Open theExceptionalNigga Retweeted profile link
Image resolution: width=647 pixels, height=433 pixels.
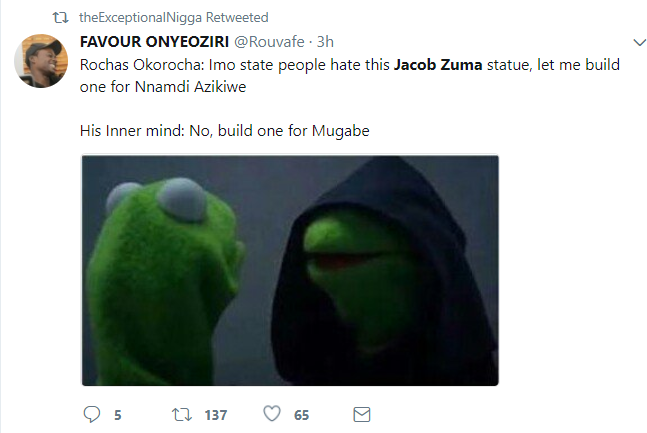coord(174,18)
